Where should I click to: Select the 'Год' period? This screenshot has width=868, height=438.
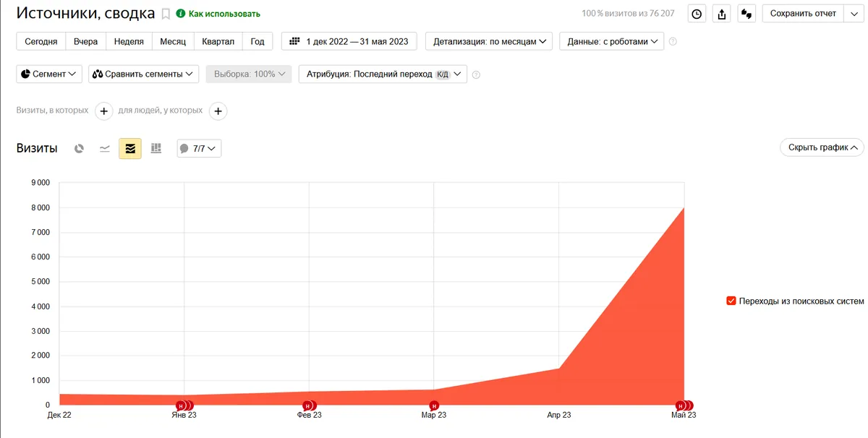tap(258, 41)
